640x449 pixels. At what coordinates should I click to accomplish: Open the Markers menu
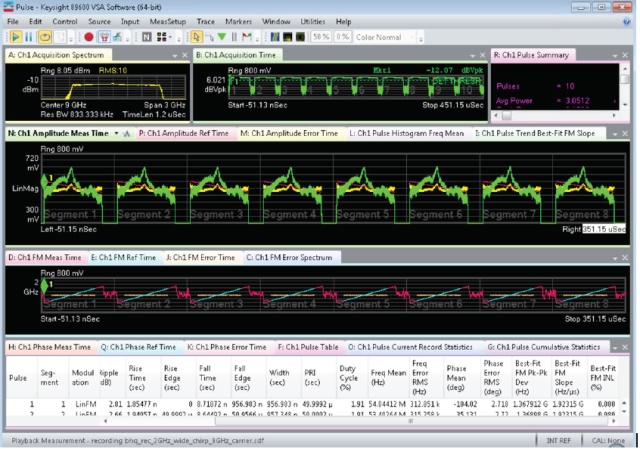point(238,22)
